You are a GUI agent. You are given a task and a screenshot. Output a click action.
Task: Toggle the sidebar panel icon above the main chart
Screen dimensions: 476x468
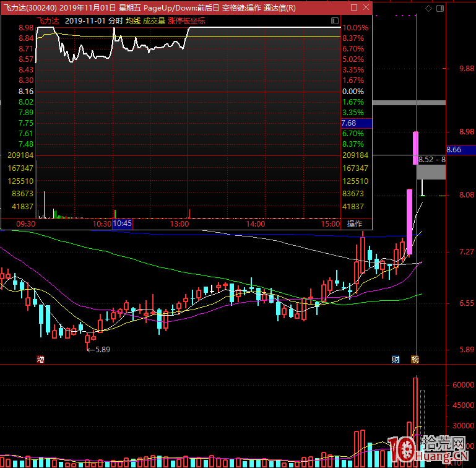tap(440, 8)
